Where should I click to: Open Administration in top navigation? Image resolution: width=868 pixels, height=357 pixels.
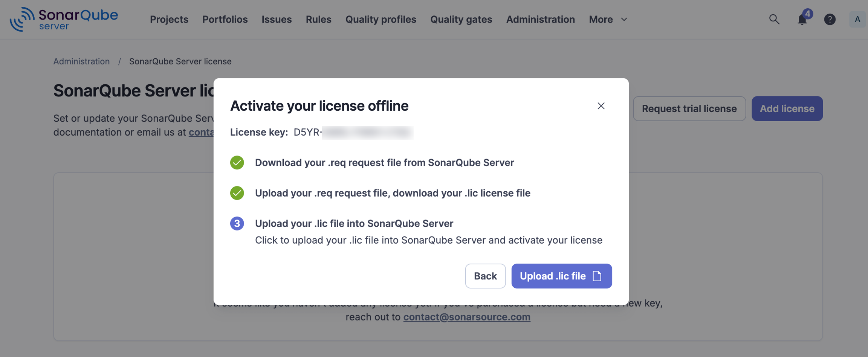(540, 19)
